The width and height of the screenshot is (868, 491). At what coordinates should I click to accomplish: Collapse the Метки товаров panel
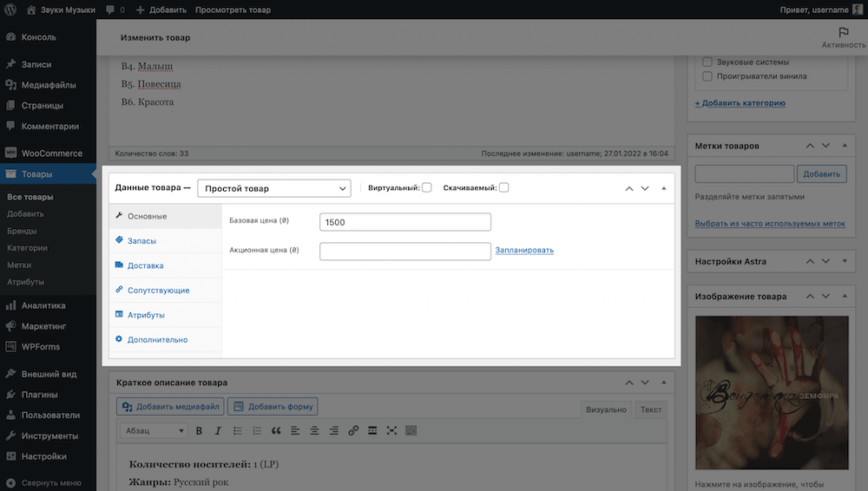point(845,146)
